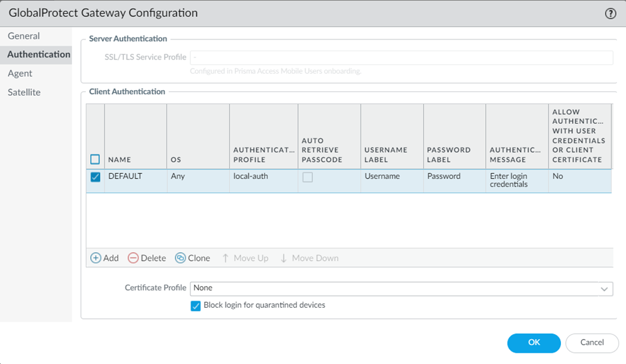Image resolution: width=626 pixels, height=364 pixels.
Task: Click the Add plus icon
Action: click(x=96, y=258)
